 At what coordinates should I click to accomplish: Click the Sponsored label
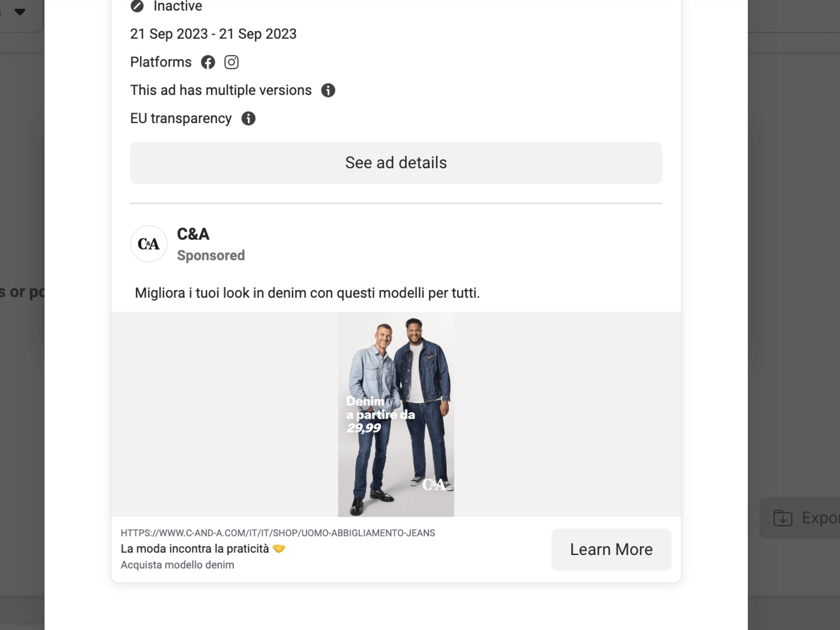(x=211, y=255)
